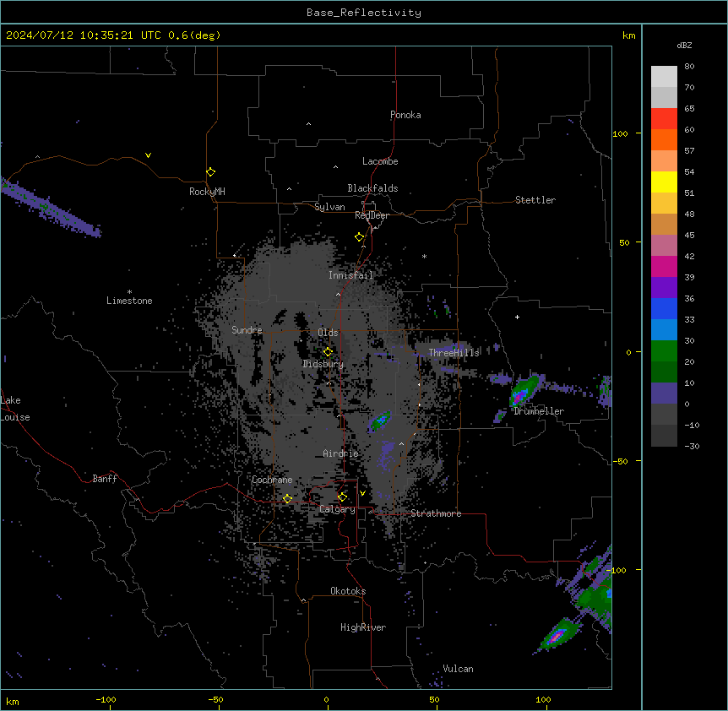728x711 pixels.
Task: Click the green echo cell northeast of Airdrie
Action: point(380,421)
